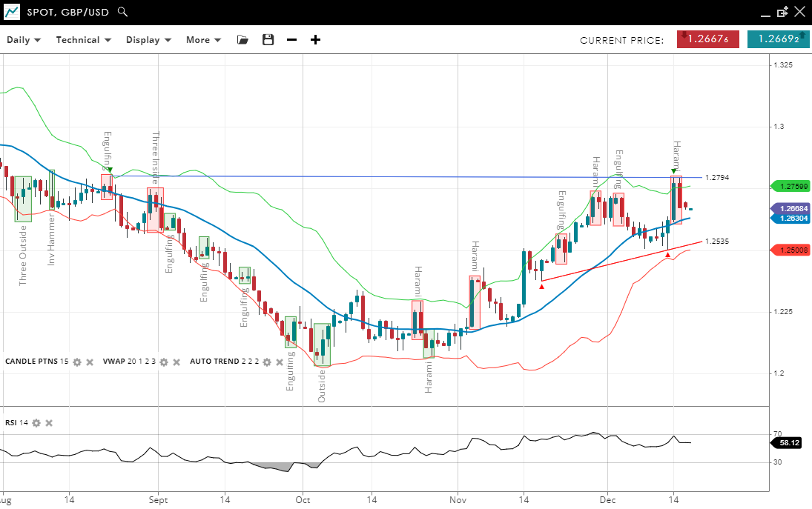Open settings for the Candle Patterns indicator

pos(77,362)
